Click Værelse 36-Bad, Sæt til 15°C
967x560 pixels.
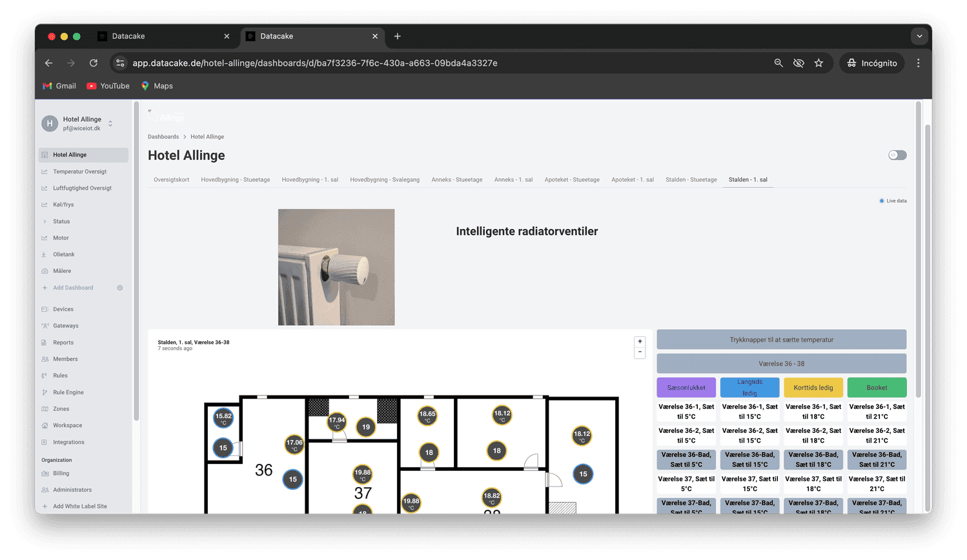pos(749,459)
